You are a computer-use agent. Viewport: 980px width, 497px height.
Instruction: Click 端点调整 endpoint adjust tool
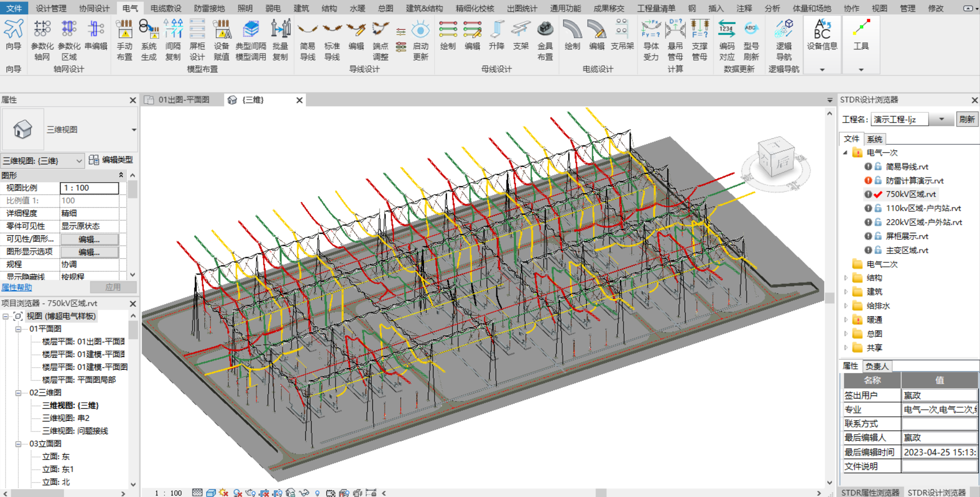(x=380, y=40)
